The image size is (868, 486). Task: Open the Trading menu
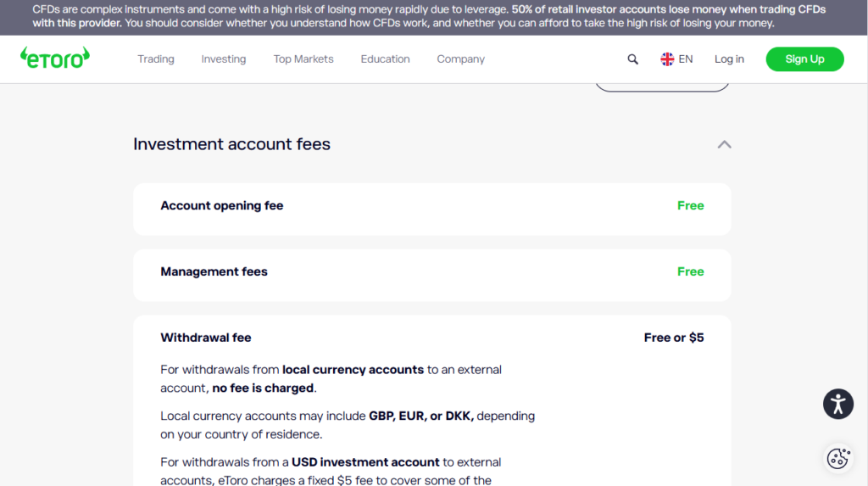[156, 59]
